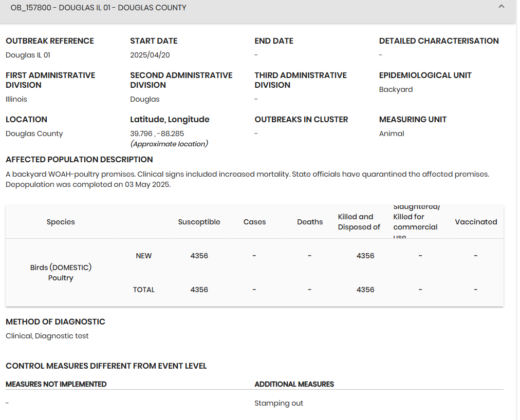The image size is (520, 420).
Task: Select the Illinois first division value
Action: point(16,99)
